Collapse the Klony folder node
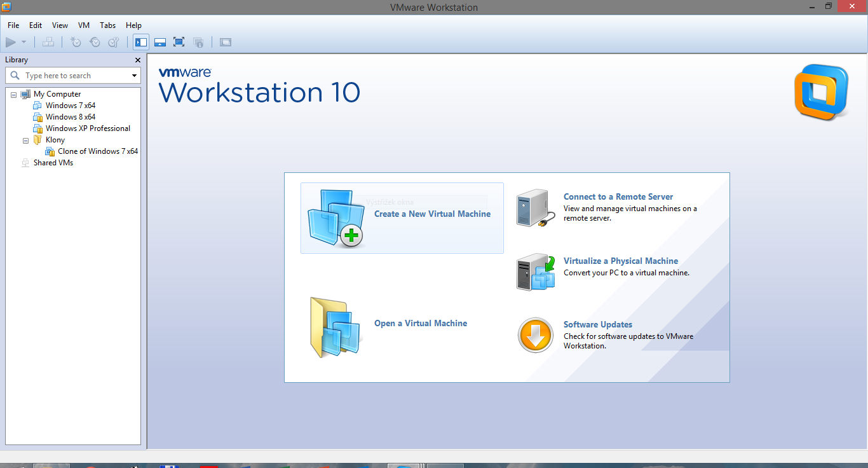This screenshot has width=868, height=468. tap(26, 140)
